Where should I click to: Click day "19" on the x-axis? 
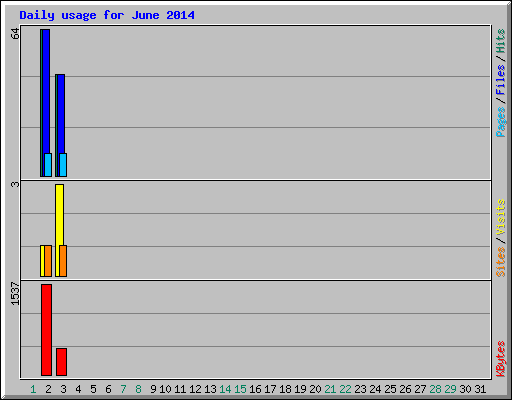click(x=300, y=389)
